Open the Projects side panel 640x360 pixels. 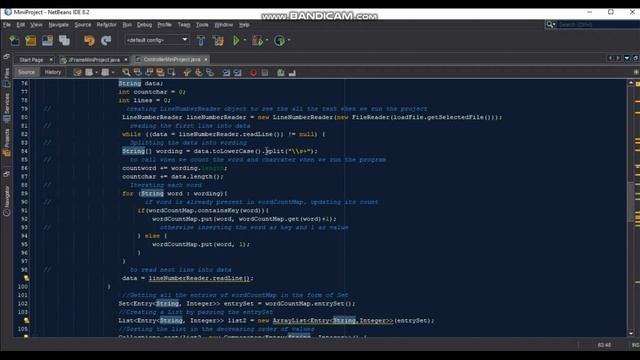pos(7,142)
